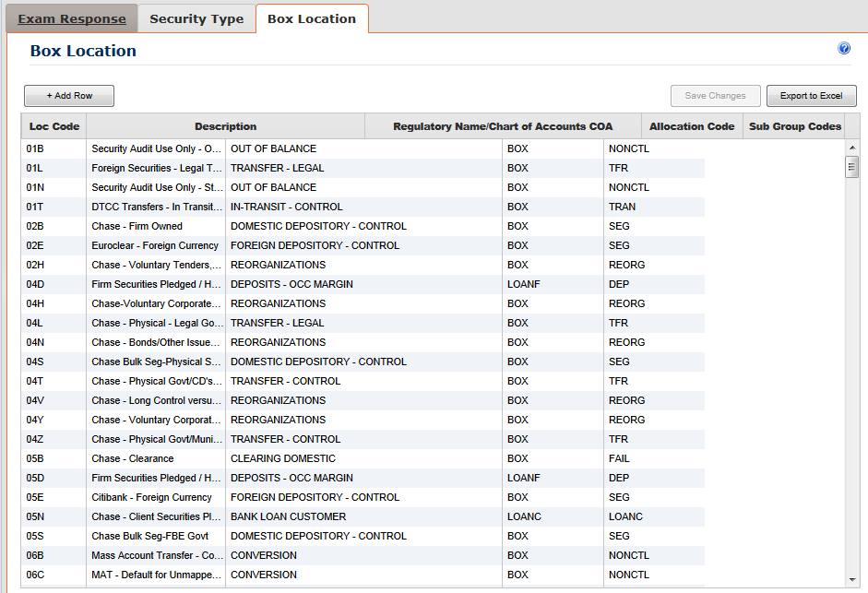Click the Save Changes button

pyautogui.click(x=715, y=96)
